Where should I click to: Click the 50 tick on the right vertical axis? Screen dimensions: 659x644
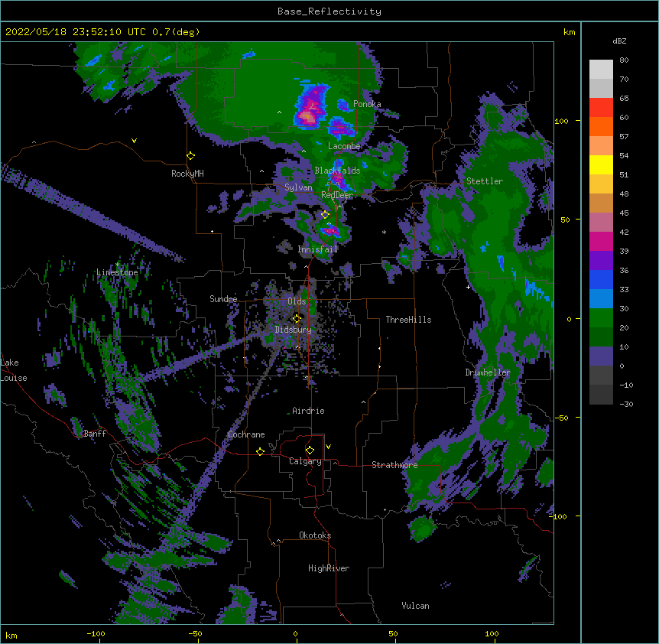(x=565, y=220)
